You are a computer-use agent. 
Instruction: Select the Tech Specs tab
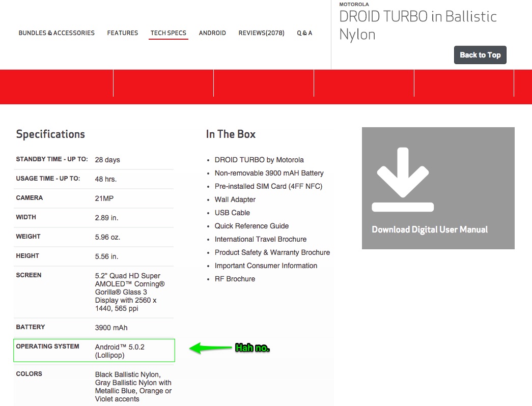(x=169, y=33)
